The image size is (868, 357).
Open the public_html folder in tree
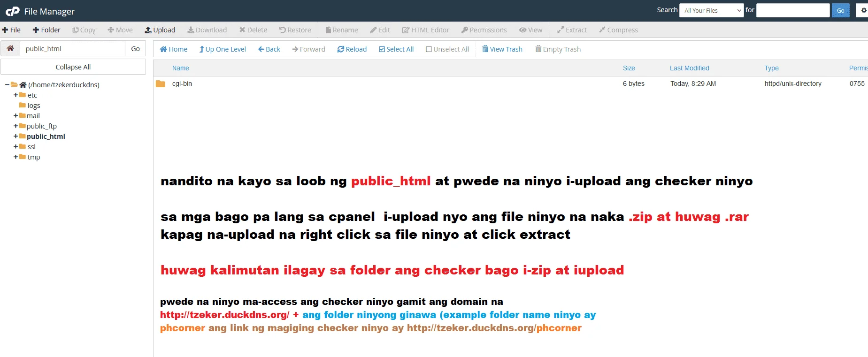[46, 137]
